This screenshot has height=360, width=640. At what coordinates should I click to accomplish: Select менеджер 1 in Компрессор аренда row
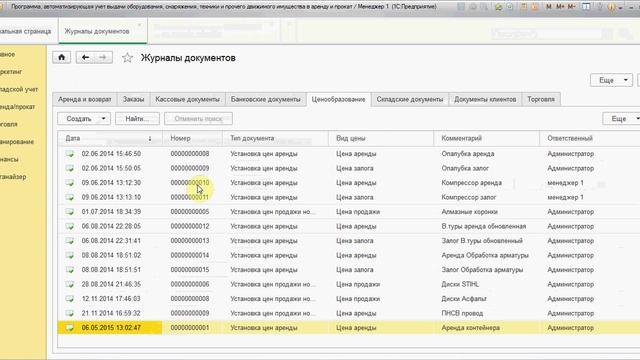565,183
